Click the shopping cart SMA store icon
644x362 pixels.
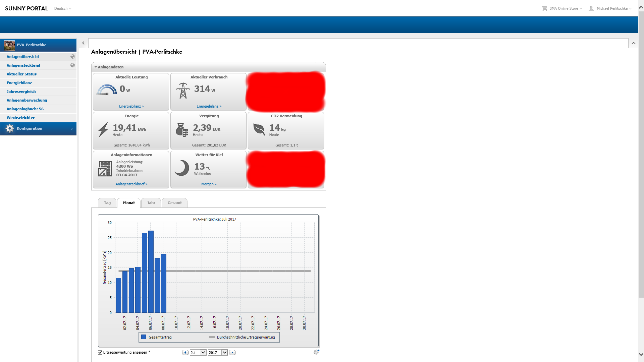click(544, 8)
